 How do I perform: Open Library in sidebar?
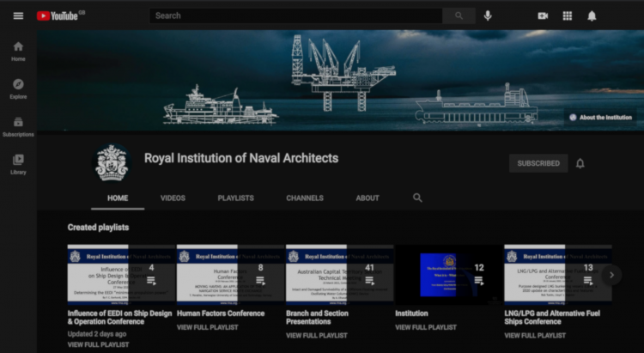[18, 164]
